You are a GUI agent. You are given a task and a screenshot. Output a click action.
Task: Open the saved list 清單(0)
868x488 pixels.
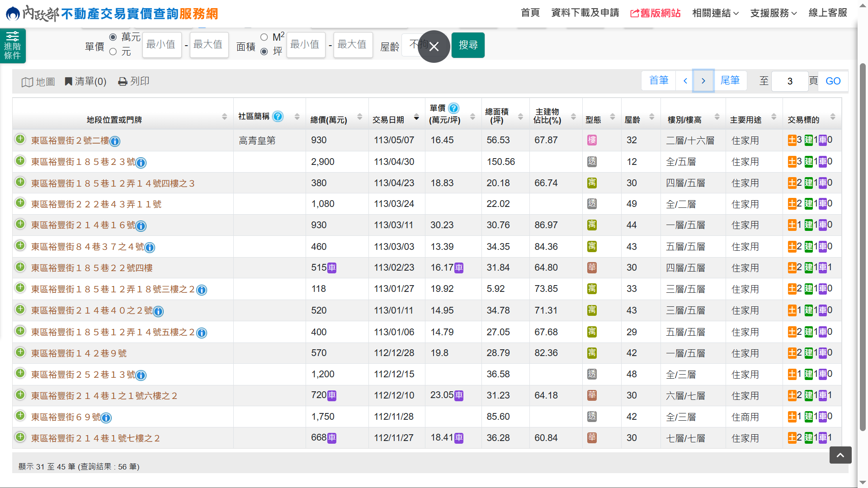pos(85,81)
